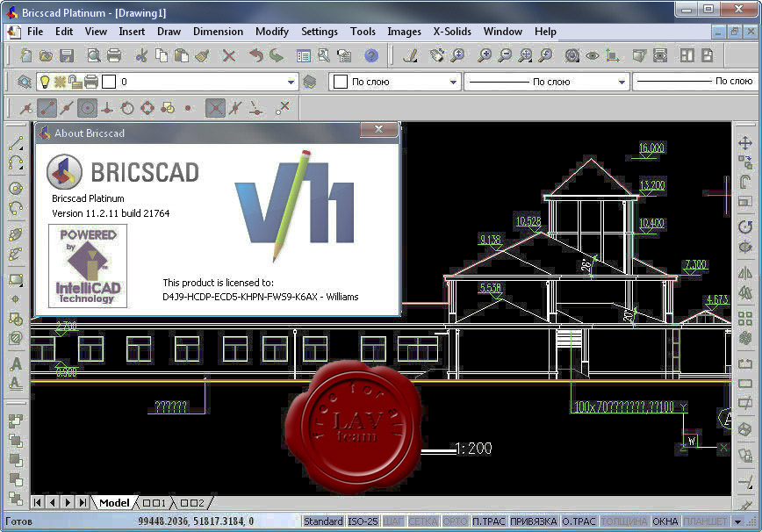Toggle ШАГ snap mode in status bar
Screen dimensions: 762x532
(393, 521)
